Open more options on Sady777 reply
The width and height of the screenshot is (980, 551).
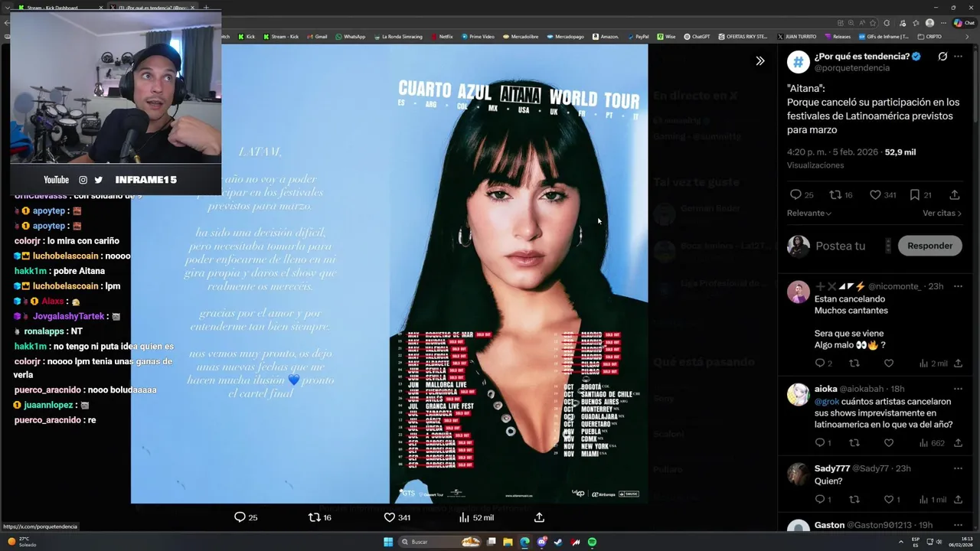(958, 468)
